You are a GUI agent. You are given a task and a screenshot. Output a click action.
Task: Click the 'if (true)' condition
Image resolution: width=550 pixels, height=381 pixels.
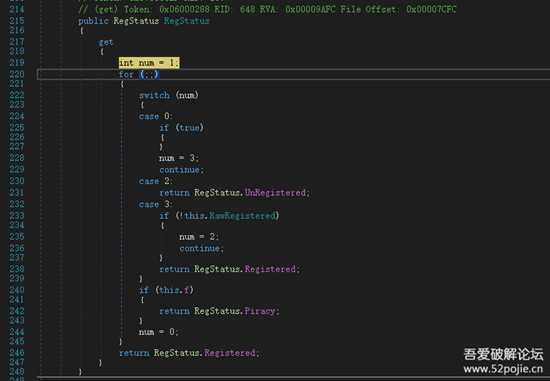click(x=182, y=127)
